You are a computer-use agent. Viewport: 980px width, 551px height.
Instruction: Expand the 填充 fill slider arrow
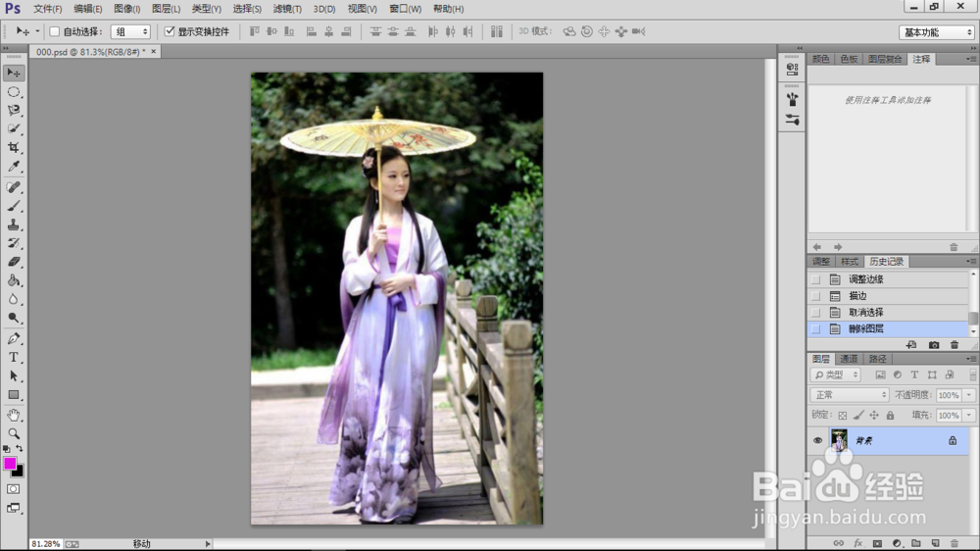pyautogui.click(x=969, y=416)
